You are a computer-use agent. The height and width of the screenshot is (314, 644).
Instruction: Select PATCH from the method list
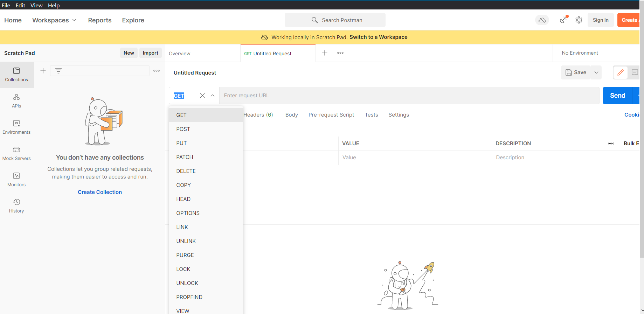click(x=206, y=157)
